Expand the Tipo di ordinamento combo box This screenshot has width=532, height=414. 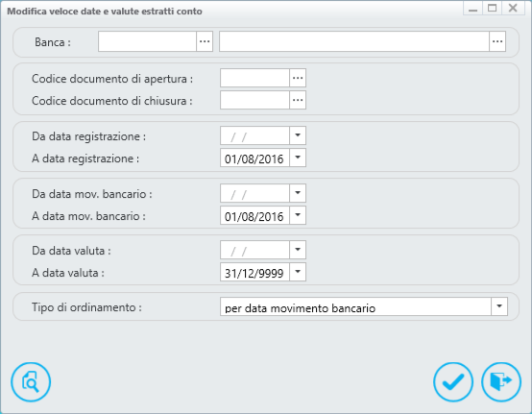tap(499, 306)
